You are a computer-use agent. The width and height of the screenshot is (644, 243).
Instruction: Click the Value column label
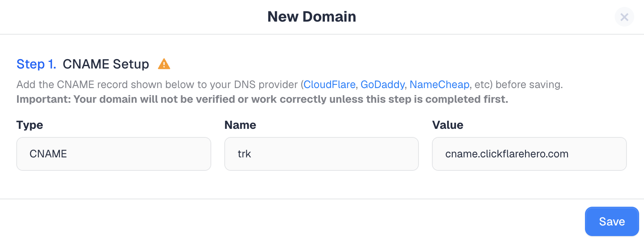pyautogui.click(x=448, y=125)
